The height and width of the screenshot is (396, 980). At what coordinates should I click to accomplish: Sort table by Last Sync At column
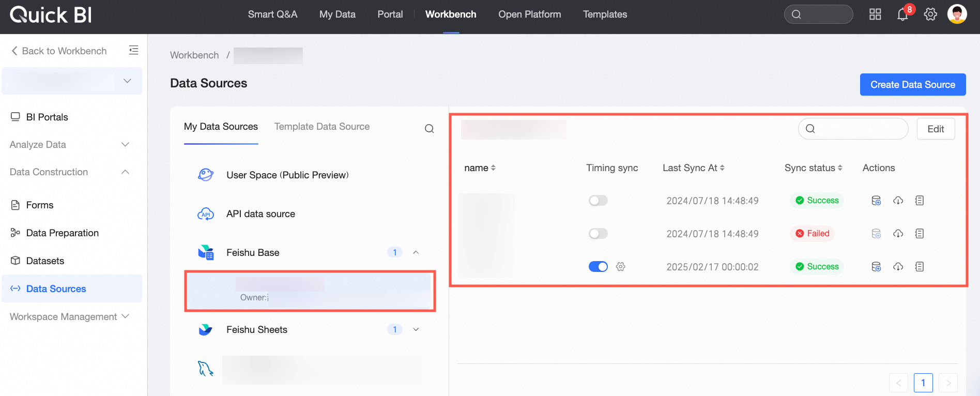tap(693, 168)
